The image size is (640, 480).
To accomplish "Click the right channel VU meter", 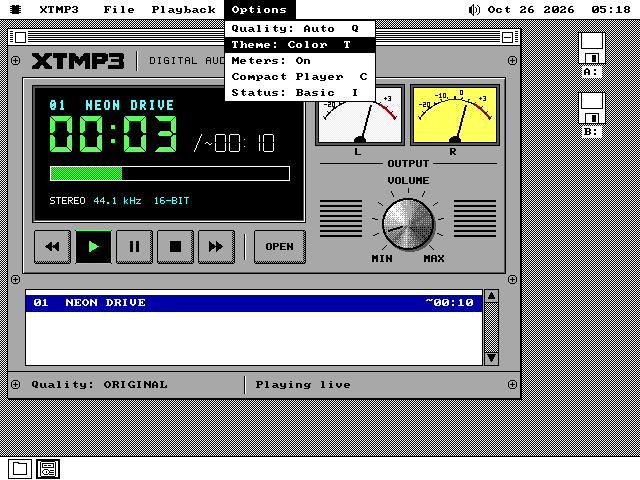I will (x=455, y=115).
